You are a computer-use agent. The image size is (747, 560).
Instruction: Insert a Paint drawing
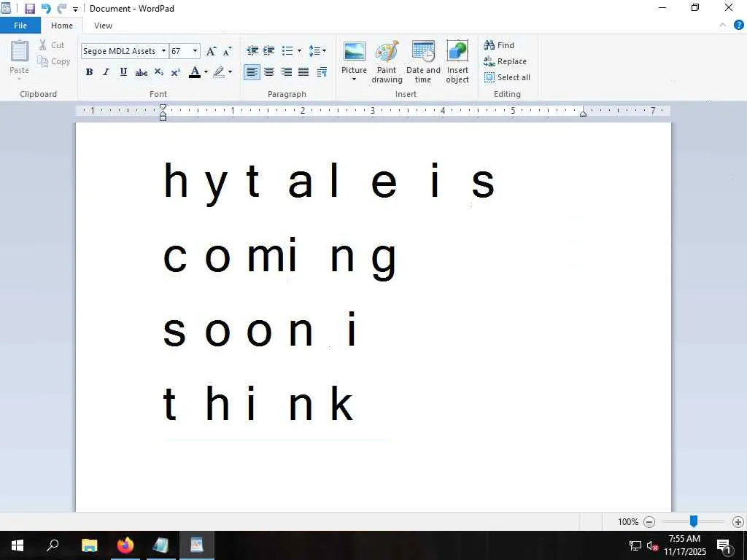point(387,62)
